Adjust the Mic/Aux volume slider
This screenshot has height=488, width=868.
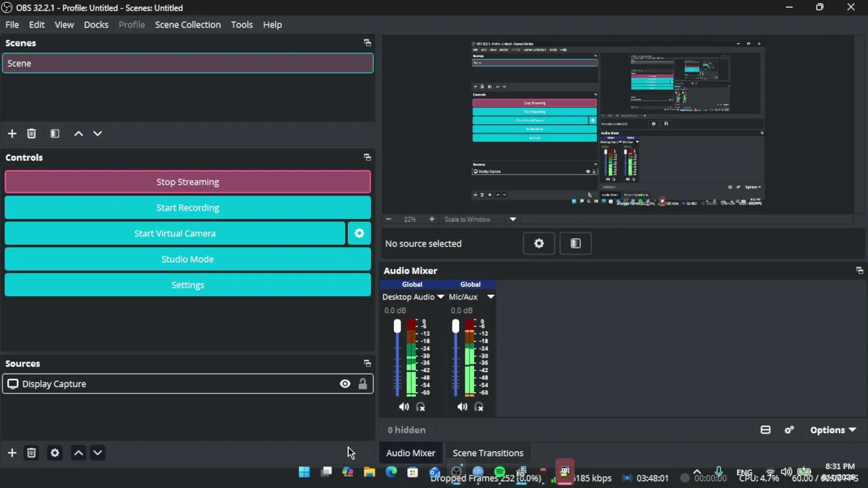(456, 327)
